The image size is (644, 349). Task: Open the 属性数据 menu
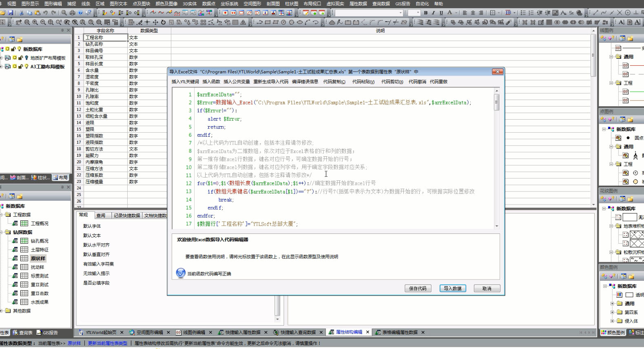[358, 4]
